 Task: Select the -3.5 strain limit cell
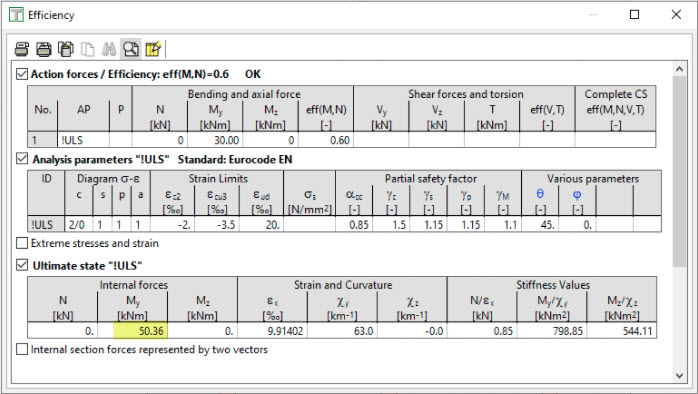coord(217,225)
